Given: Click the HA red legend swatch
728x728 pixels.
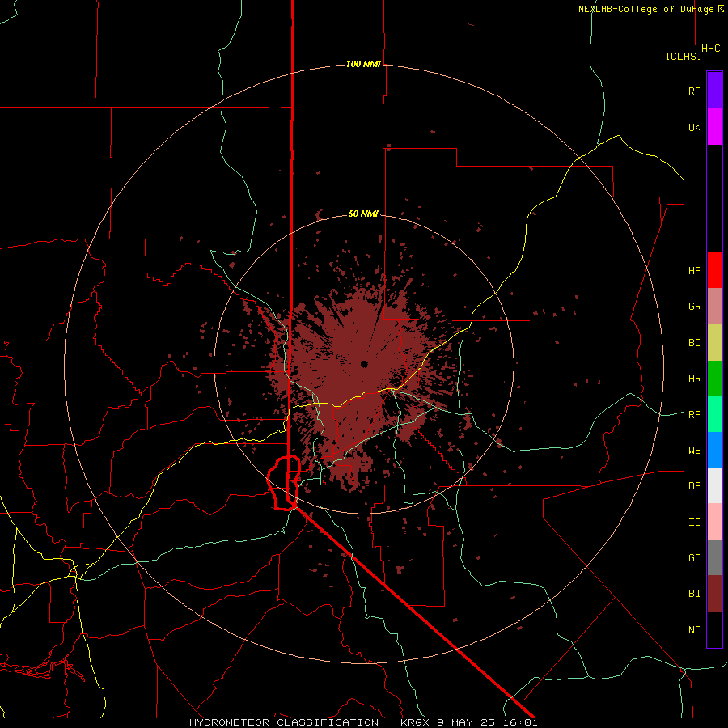Looking at the screenshot, I should click(714, 270).
